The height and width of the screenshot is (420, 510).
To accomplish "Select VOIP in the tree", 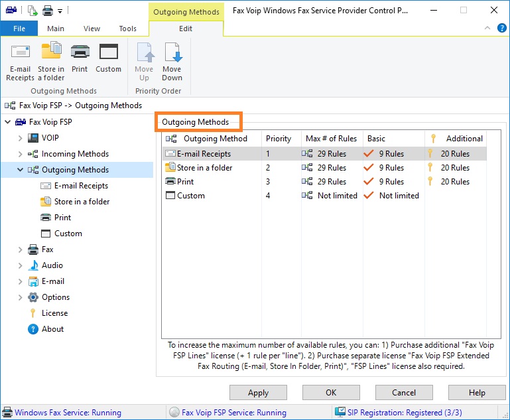I will pyautogui.click(x=50, y=138).
